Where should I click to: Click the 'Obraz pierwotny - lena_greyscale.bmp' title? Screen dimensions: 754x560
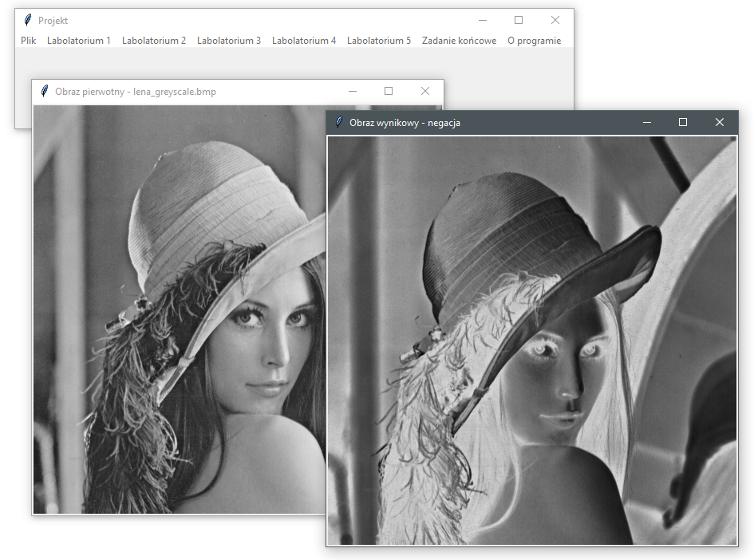[136, 91]
